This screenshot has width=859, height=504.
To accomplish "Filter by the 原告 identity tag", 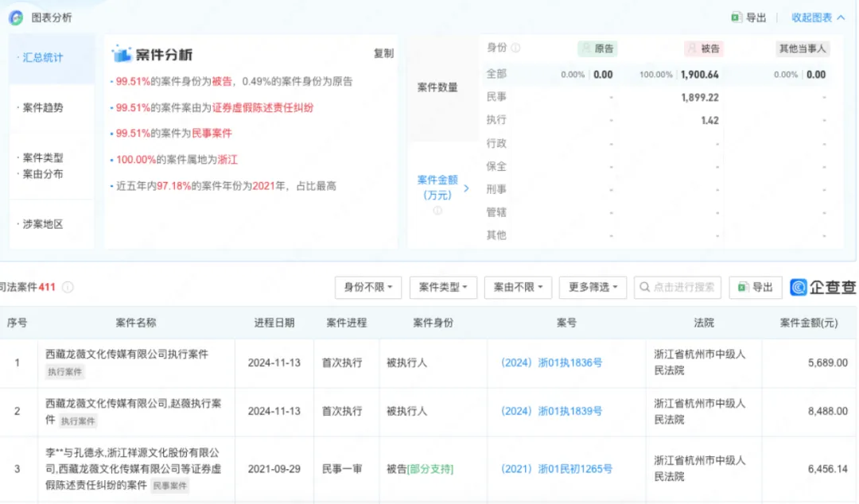I will pyautogui.click(x=597, y=48).
